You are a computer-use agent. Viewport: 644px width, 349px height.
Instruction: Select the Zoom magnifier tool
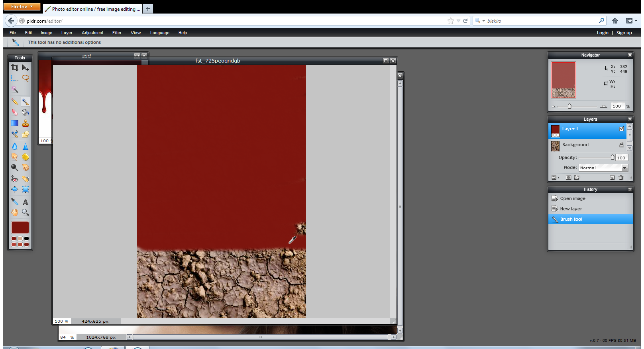click(x=26, y=212)
